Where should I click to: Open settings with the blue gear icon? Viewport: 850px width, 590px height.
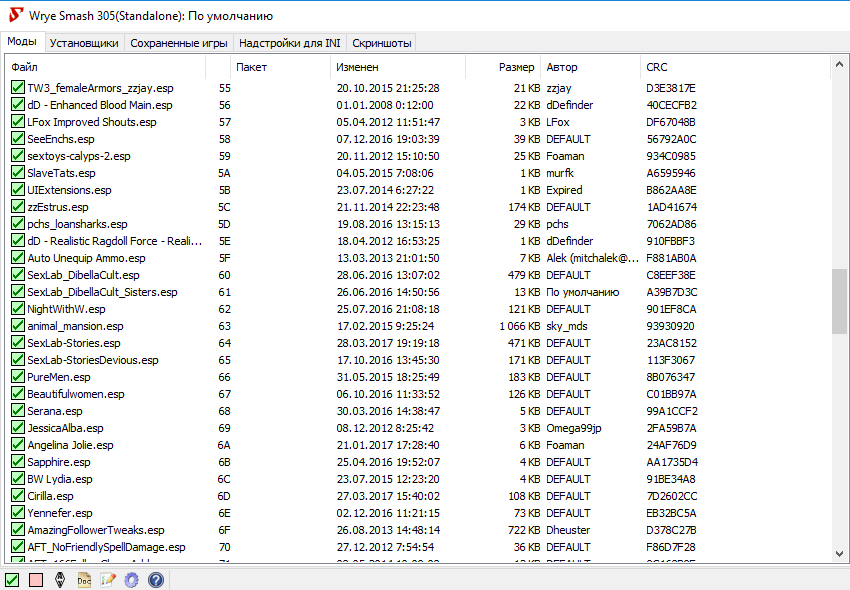(x=132, y=579)
